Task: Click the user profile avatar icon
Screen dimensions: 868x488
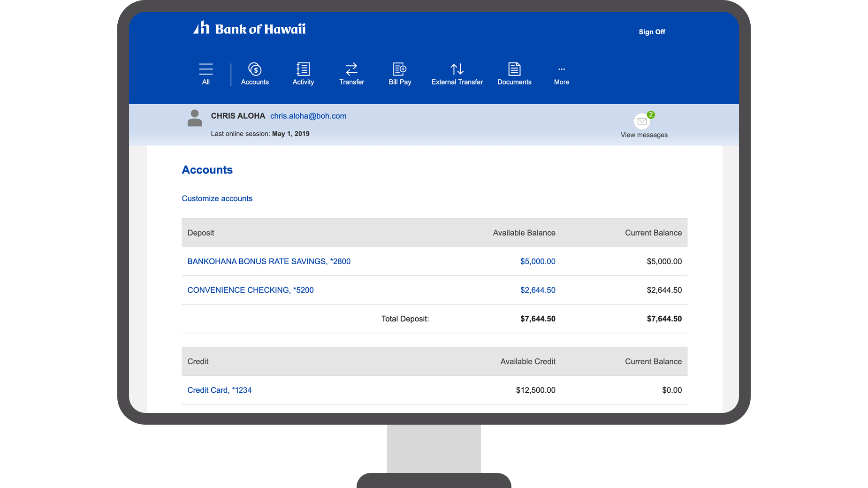Action: coord(195,118)
